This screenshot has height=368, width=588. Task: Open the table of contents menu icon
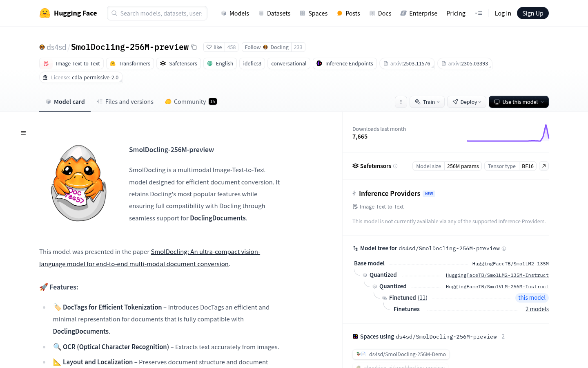pyautogui.click(x=23, y=133)
